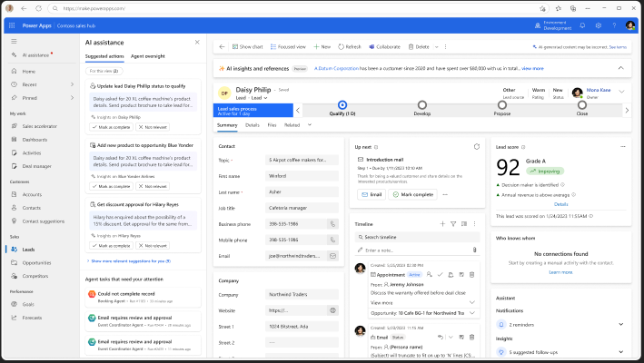Expand 5 suggested follow-ups insights
Screen dimensions: 644x363
click(x=620, y=352)
